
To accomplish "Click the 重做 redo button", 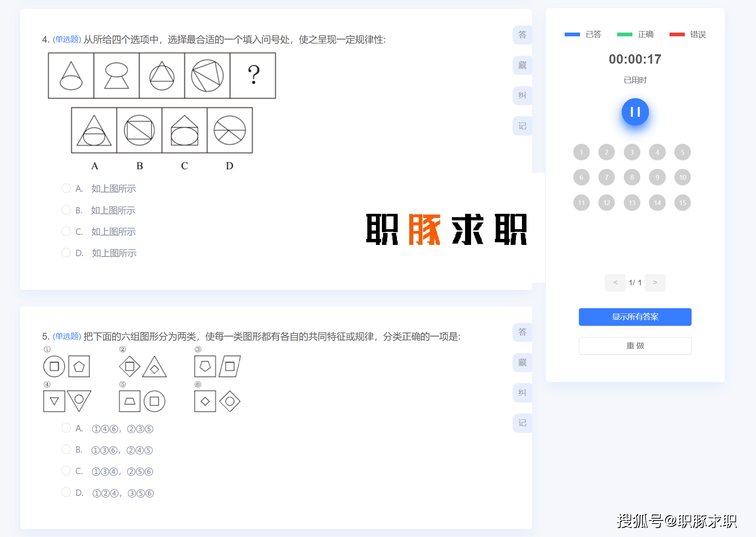I will pyautogui.click(x=635, y=345).
